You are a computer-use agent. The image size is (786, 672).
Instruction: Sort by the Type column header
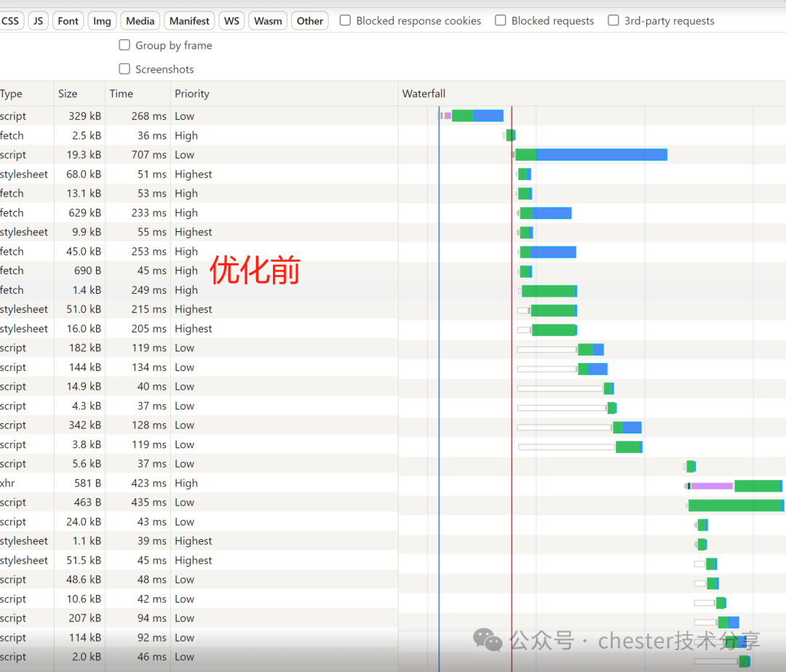pyautogui.click(x=27, y=94)
